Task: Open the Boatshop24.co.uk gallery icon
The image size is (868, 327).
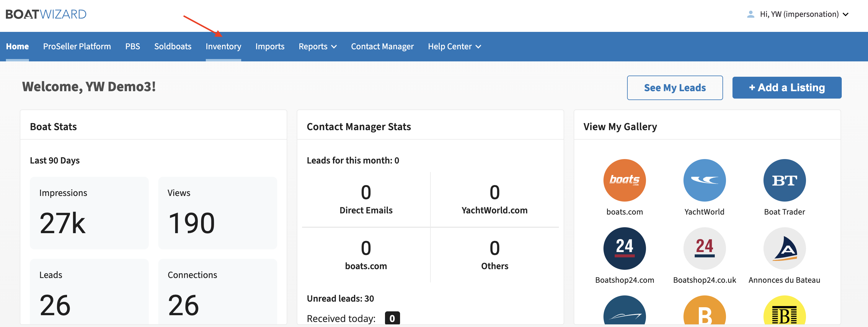Action: (704, 248)
